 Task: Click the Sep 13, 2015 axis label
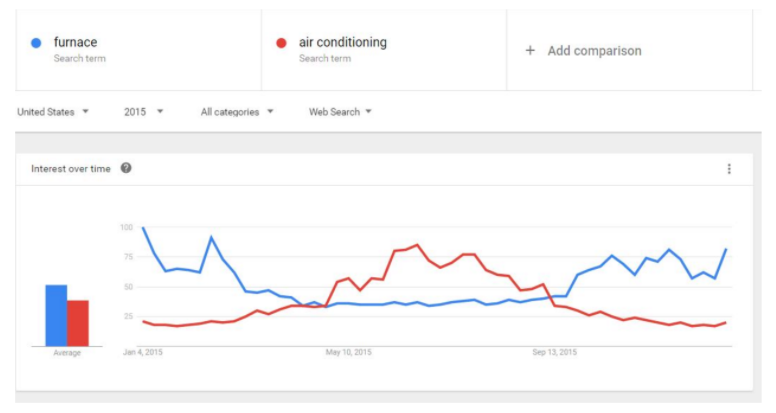tap(555, 352)
